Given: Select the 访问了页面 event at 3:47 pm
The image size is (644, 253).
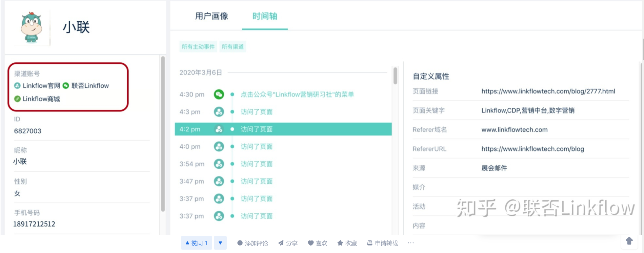Looking at the screenshot, I should pyautogui.click(x=257, y=181).
